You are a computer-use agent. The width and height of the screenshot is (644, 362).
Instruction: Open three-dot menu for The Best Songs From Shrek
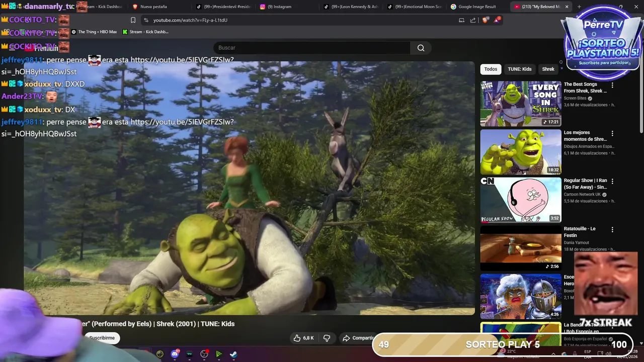(x=612, y=85)
